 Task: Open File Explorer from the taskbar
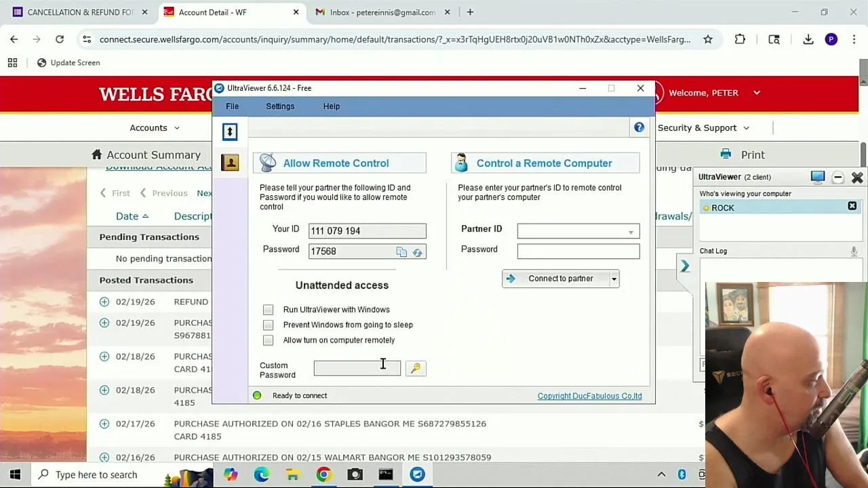292,474
